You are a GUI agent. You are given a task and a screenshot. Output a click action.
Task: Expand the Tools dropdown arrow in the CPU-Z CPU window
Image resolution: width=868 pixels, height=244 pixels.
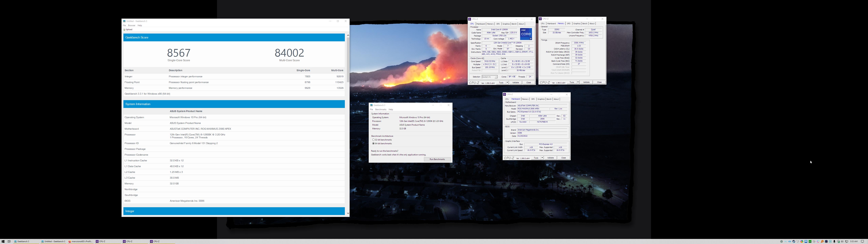(507, 83)
